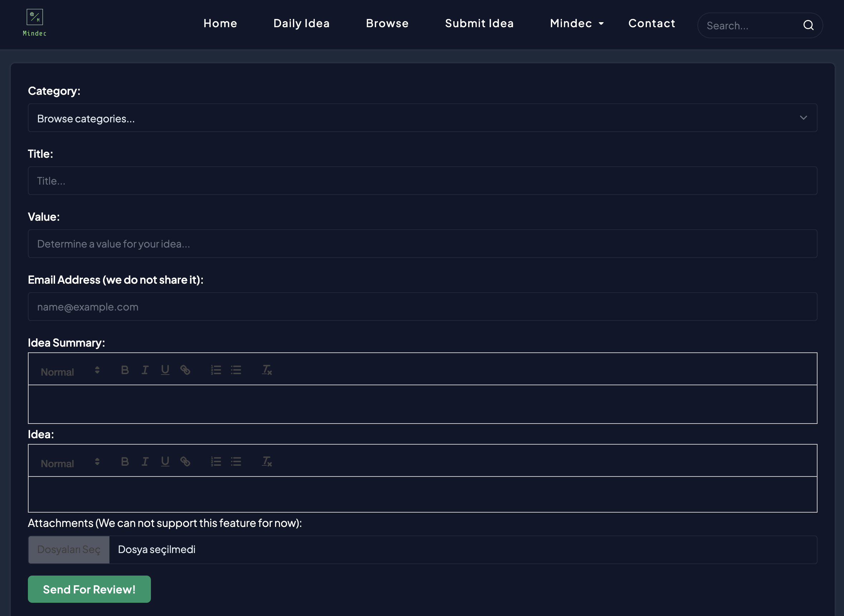Open the Contact page

pos(652,24)
